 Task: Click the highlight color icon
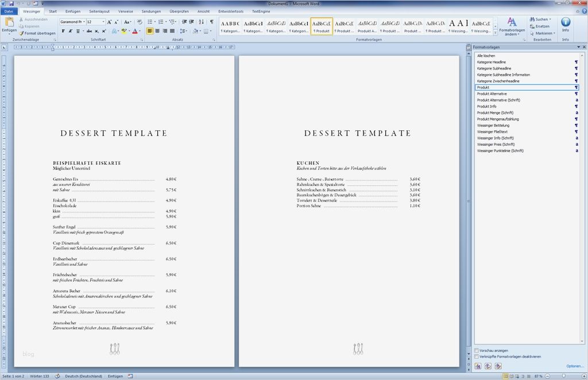[x=125, y=30]
